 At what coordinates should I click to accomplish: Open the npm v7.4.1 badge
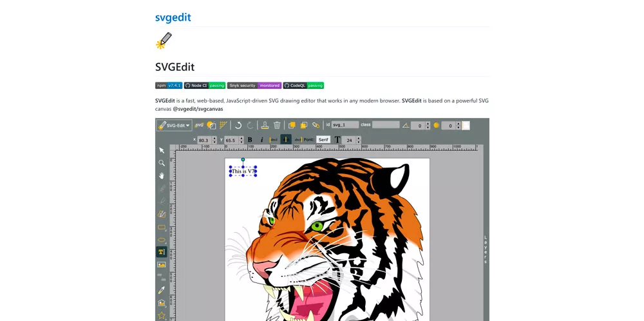click(169, 86)
